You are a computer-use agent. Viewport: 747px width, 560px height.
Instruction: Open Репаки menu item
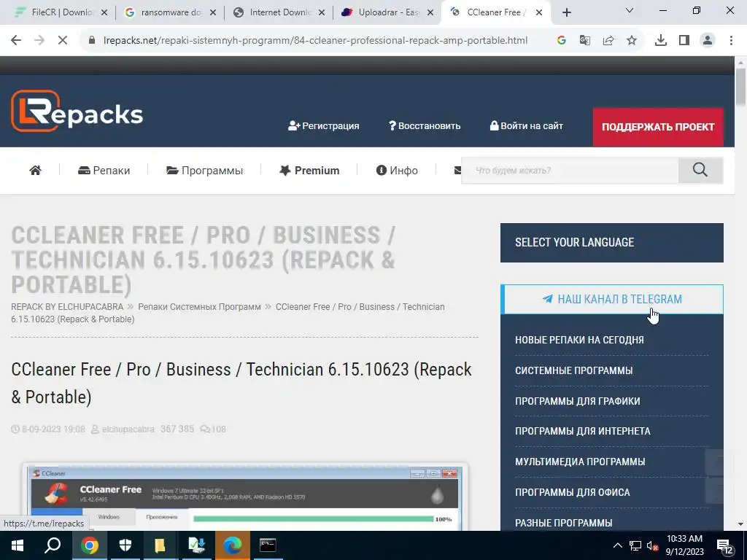[x=104, y=171]
